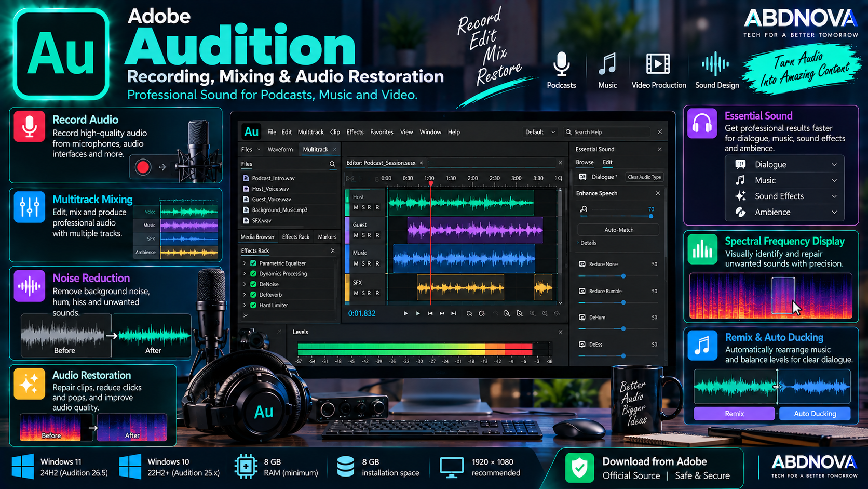The image size is (868, 489).
Task: Click the Podcast_Intro.wav file icon
Action: coord(246,178)
